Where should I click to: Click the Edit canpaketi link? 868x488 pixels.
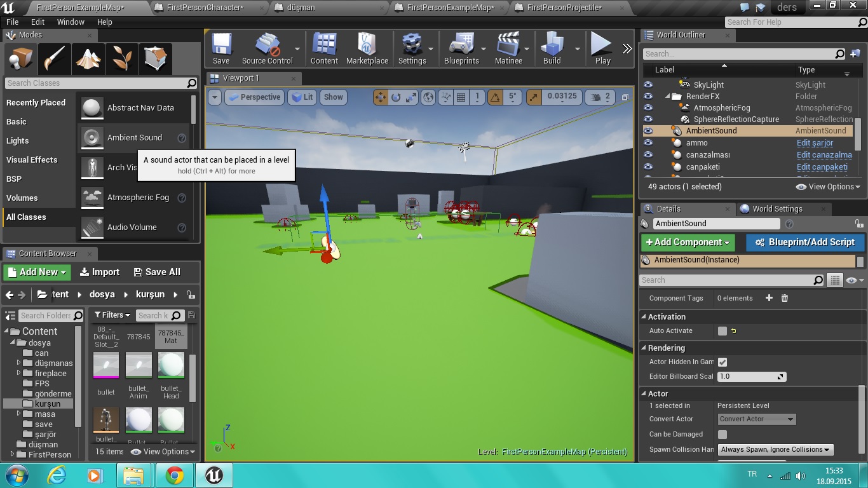pyautogui.click(x=822, y=167)
